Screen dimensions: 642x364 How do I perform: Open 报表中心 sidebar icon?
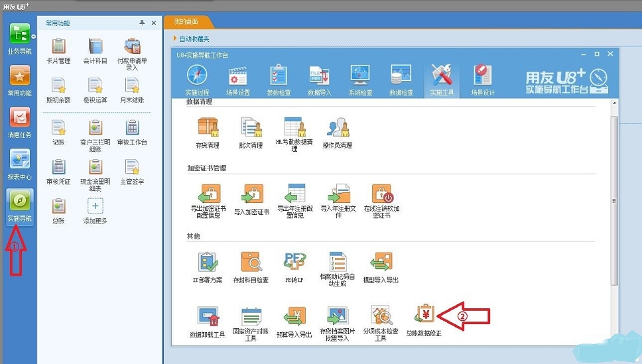pos(19,164)
